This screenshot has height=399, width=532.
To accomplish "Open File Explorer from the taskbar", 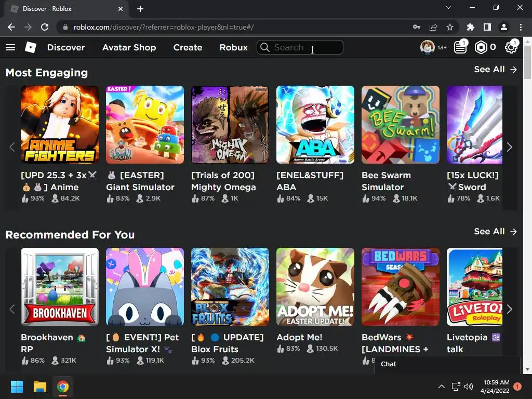I will [39, 387].
